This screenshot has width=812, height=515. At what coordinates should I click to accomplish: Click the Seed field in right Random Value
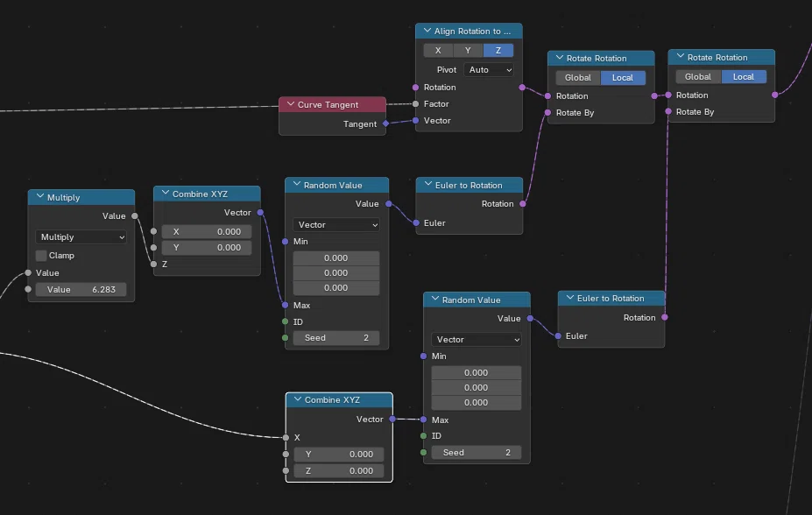coord(476,453)
